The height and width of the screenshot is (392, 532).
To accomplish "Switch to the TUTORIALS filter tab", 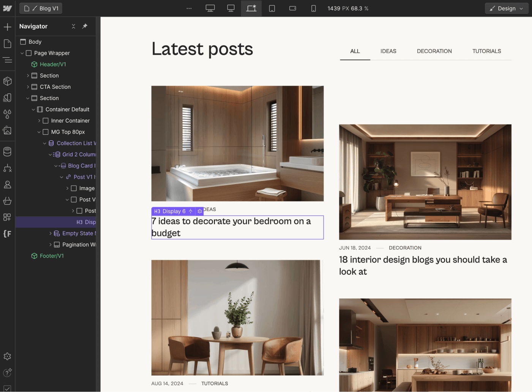I will [486, 51].
